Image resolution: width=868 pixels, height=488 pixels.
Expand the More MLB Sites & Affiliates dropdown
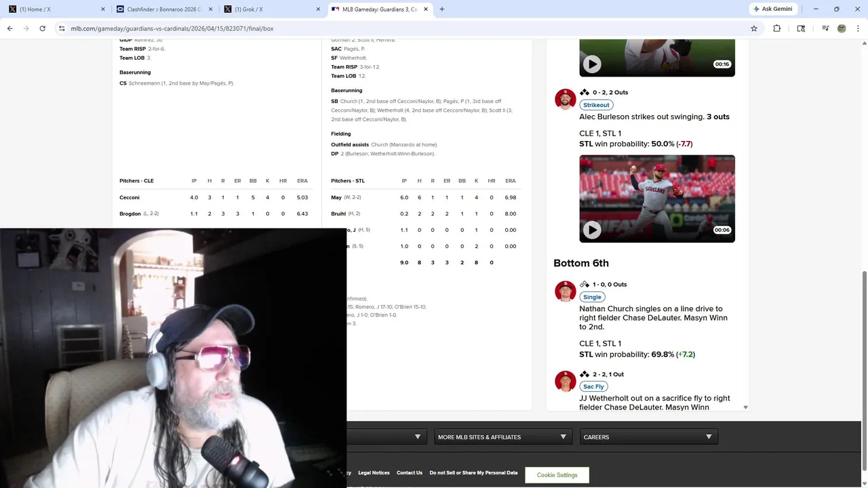pos(502,437)
